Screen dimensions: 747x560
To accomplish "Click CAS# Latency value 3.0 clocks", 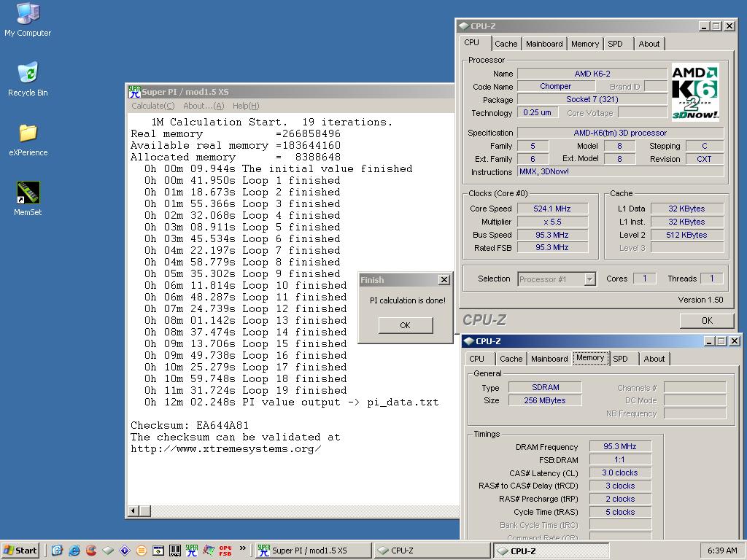I will [620, 472].
